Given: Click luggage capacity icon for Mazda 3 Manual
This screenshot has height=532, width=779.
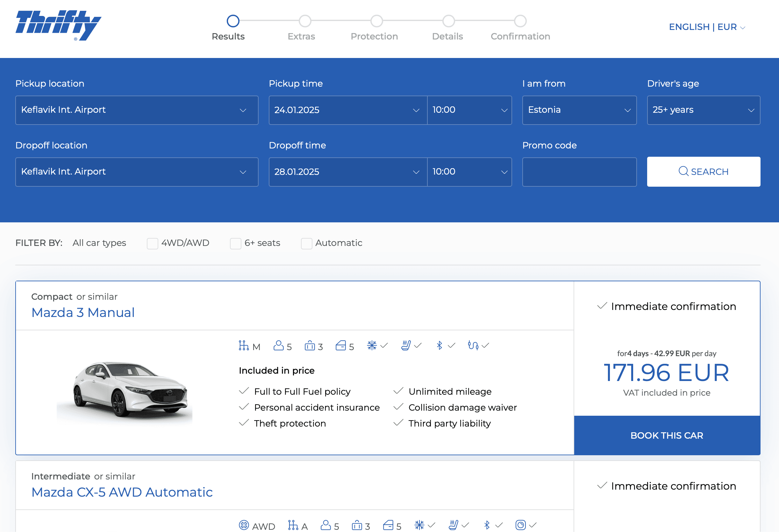Looking at the screenshot, I should point(310,346).
